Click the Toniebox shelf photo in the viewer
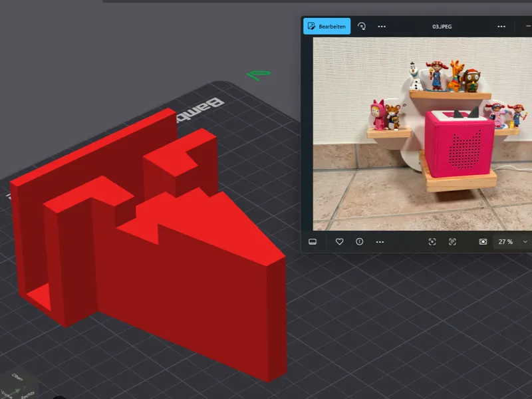The image size is (532, 399). pyautogui.click(x=422, y=134)
